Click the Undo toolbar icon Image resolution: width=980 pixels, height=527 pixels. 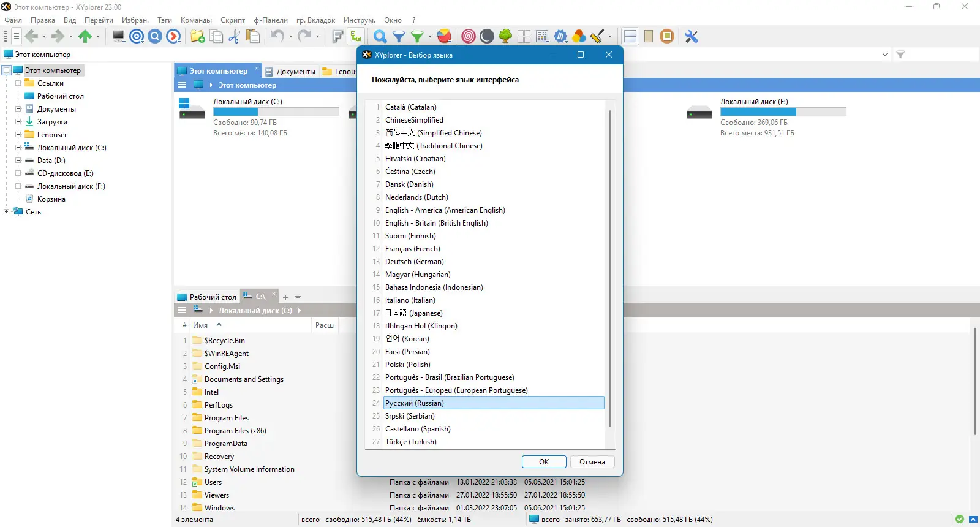coord(277,37)
